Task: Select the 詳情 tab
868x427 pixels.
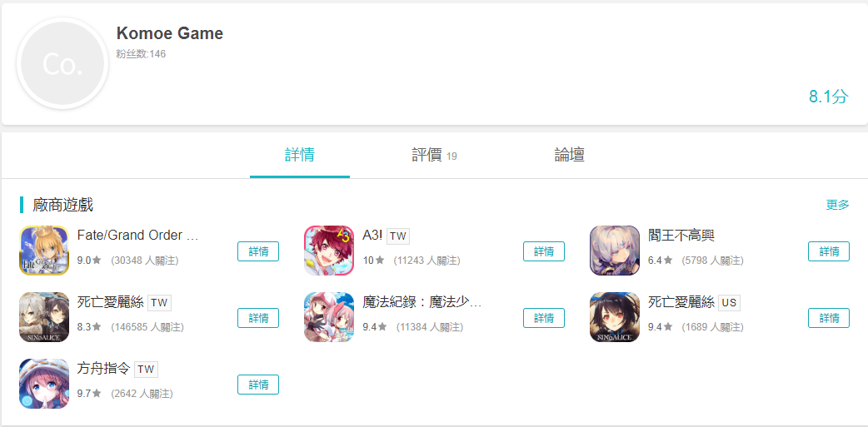Action: (x=300, y=155)
